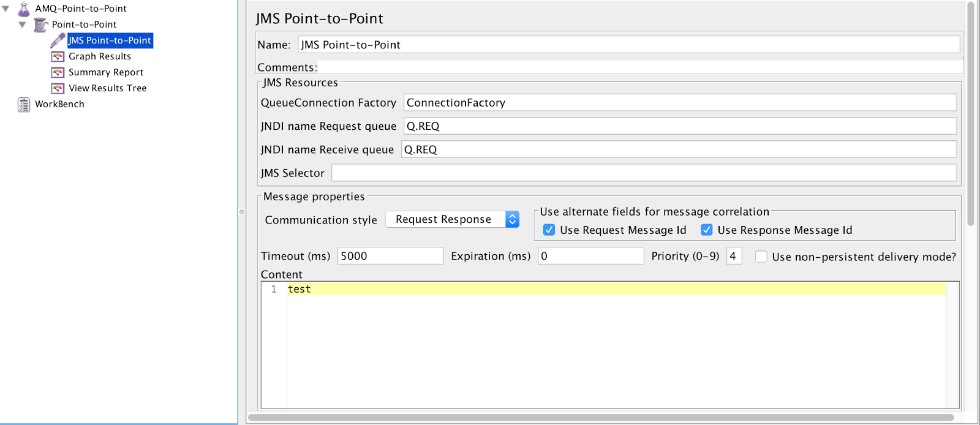980x425 pixels.
Task: Collapse the AMQ-Point-to-Point tree node
Action: pyautogui.click(x=6, y=9)
